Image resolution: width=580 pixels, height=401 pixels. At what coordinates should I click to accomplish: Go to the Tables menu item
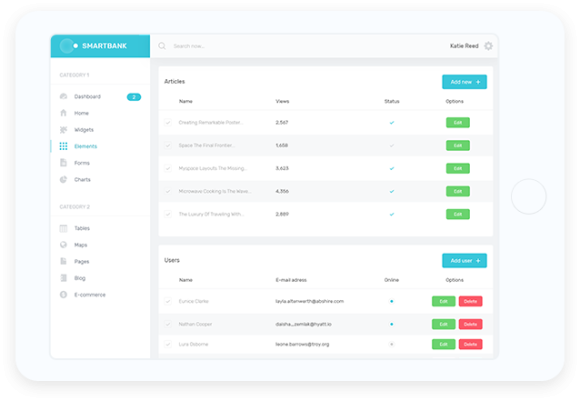point(82,228)
